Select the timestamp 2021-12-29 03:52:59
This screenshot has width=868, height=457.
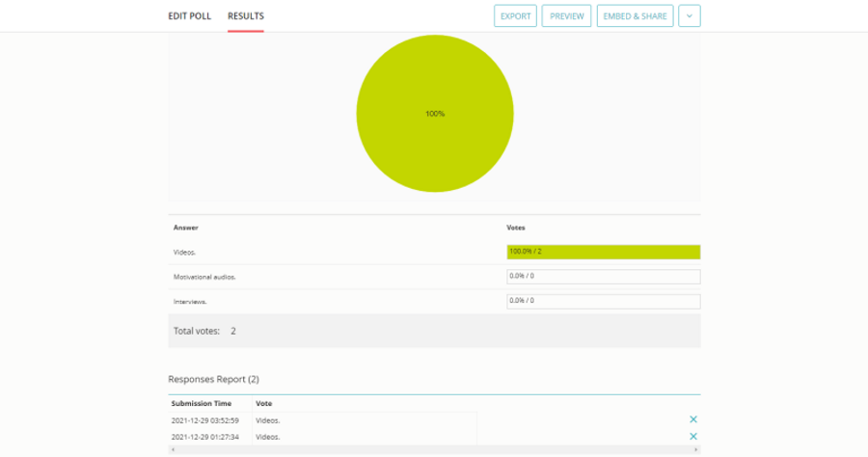pos(204,420)
